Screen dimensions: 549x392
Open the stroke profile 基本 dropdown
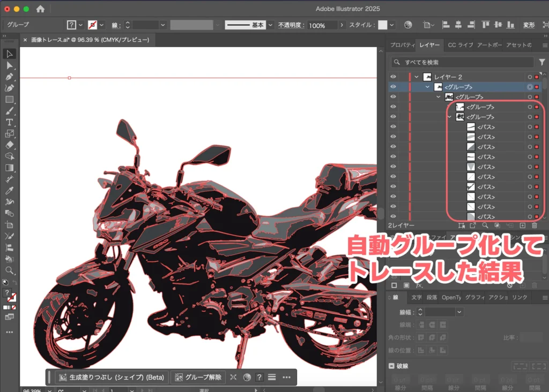271,25
